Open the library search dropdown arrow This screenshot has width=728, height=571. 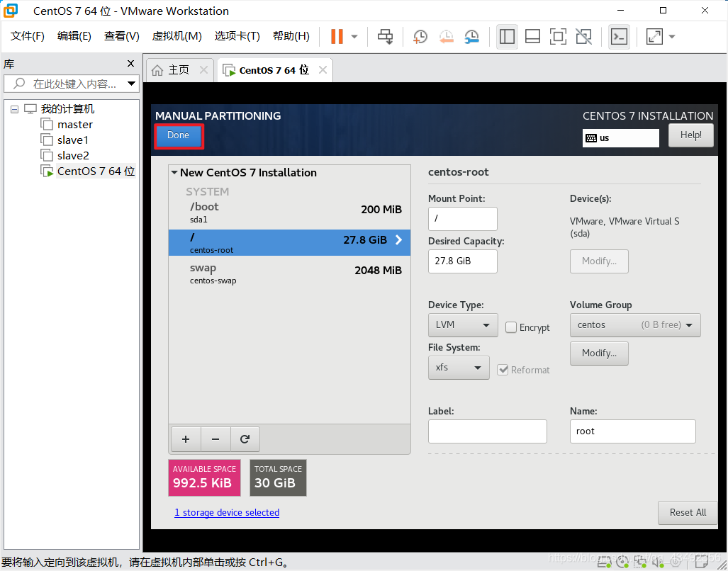click(x=132, y=84)
